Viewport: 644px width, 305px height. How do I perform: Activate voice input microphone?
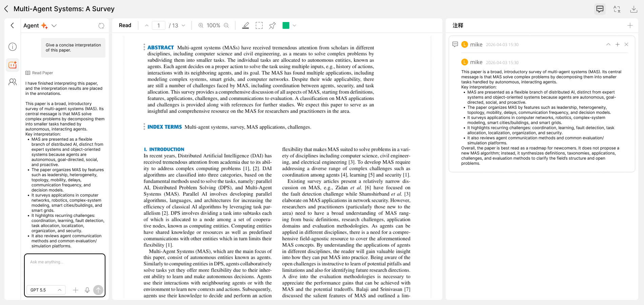87,290
